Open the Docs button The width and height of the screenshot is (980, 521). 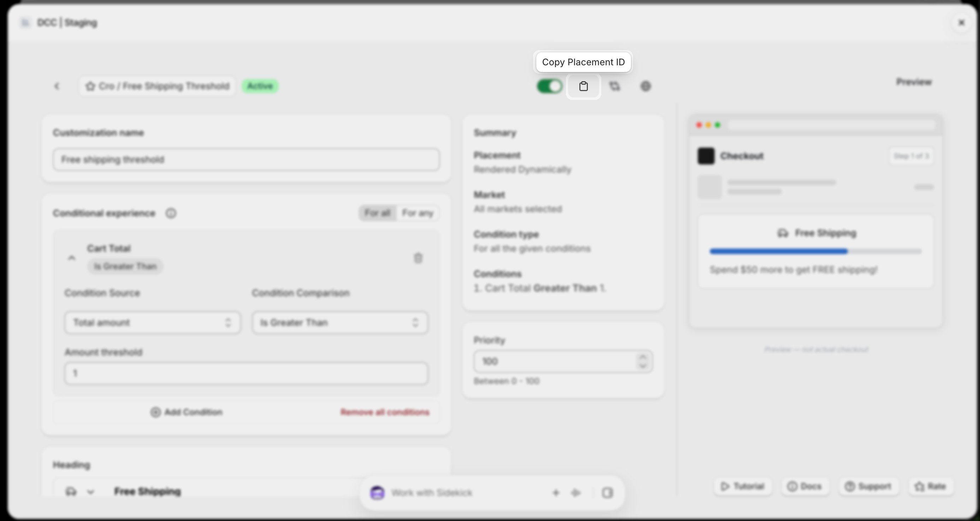805,486
